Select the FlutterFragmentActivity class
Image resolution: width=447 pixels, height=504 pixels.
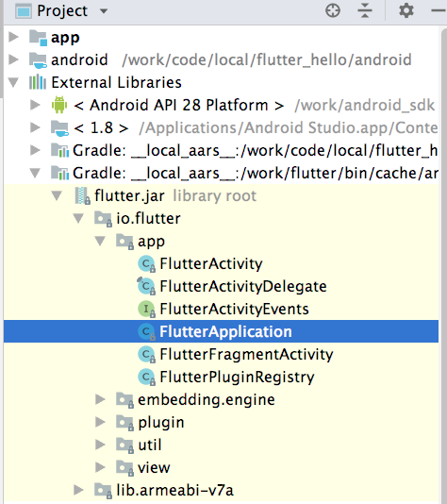click(246, 354)
